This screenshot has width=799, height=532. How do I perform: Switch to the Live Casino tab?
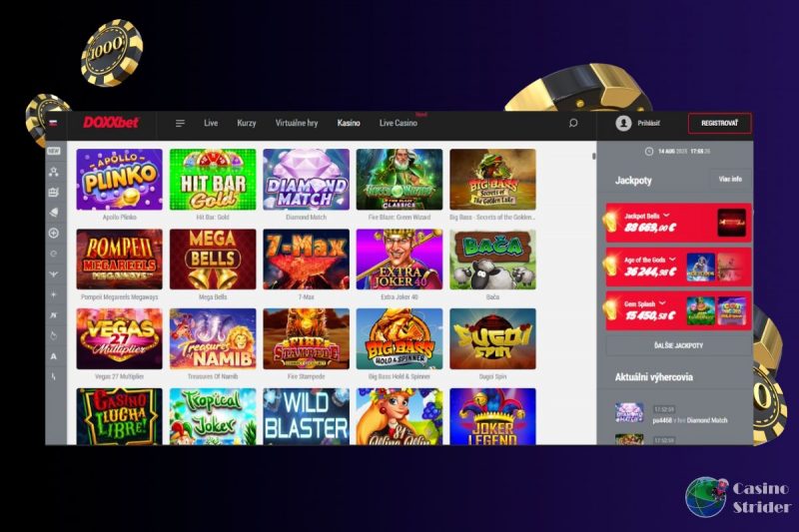pos(398,123)
